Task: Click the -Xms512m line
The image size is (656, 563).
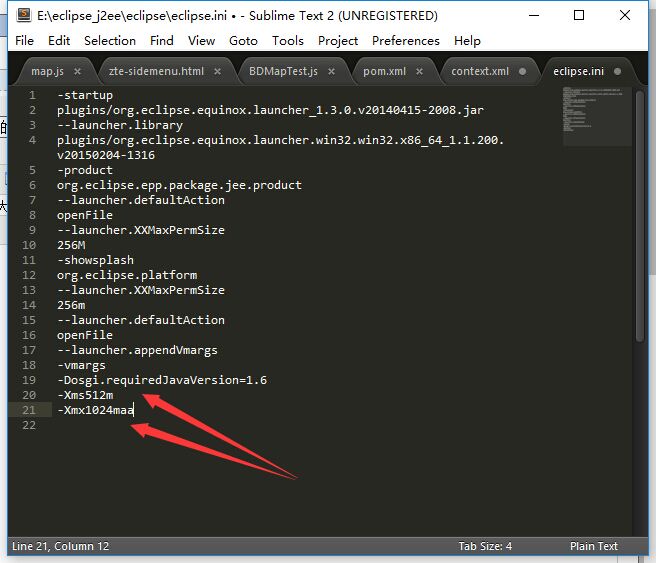Action: [x=85, y=395]
